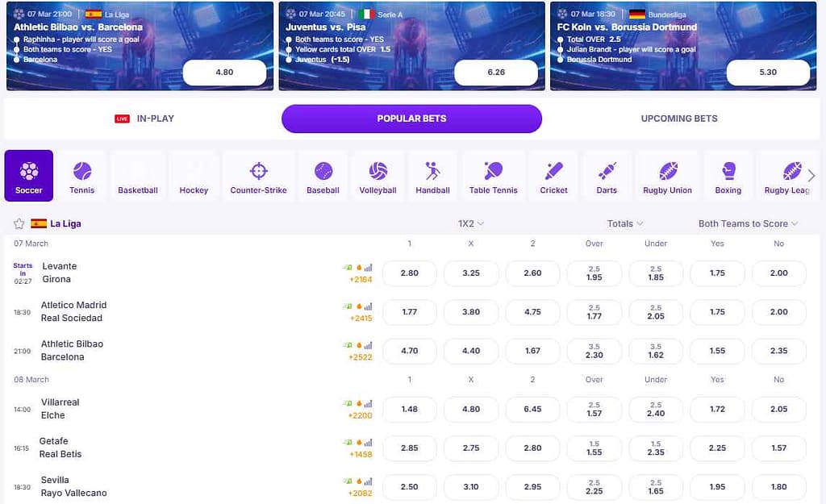Toggle Barcelona away win odds 1.67
The height and width of the screenshot is (504, 826).
532,351
